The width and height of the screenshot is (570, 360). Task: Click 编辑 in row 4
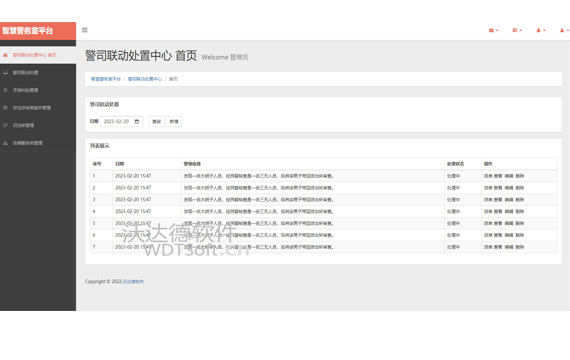pos(509,212)
